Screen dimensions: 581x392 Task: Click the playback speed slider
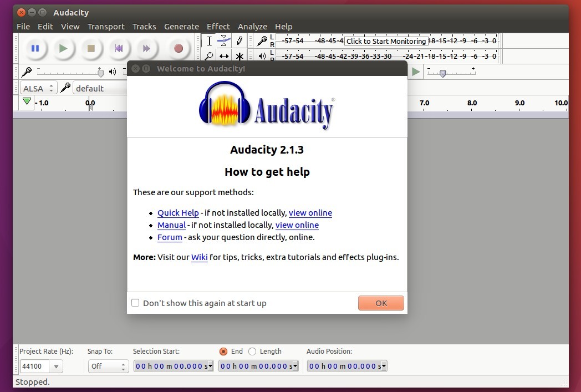click(442, 73)
